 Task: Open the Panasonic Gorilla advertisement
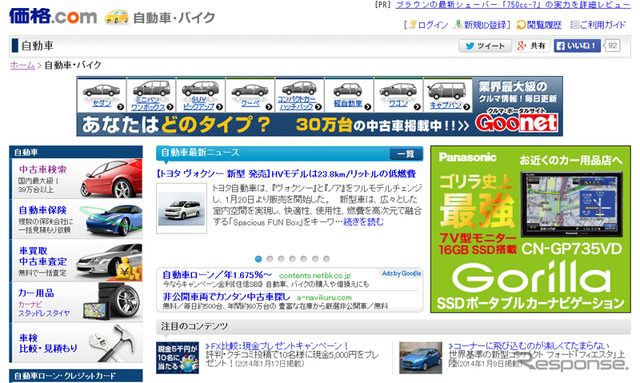coord(530,229)
